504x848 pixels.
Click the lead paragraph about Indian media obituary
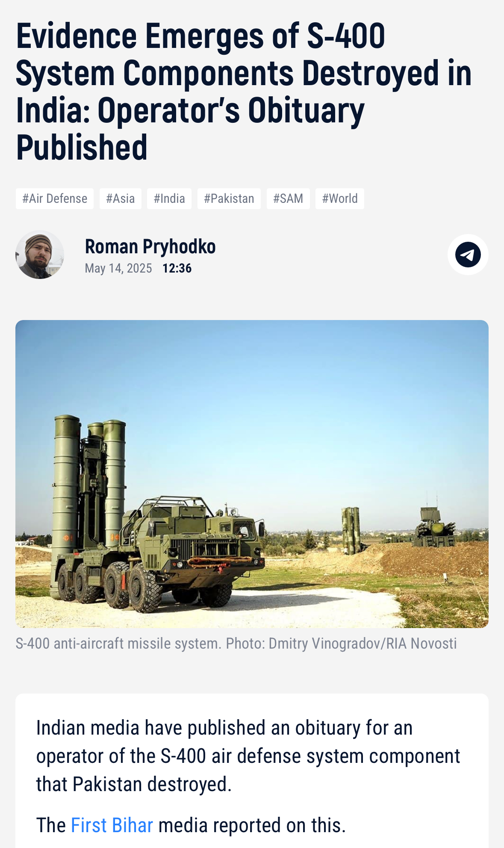[x=248, y=756]
